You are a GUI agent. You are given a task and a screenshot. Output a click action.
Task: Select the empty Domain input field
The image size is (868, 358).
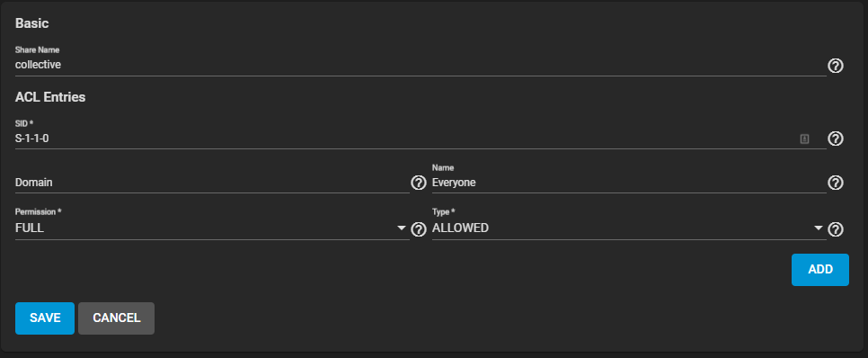point(212,183)
